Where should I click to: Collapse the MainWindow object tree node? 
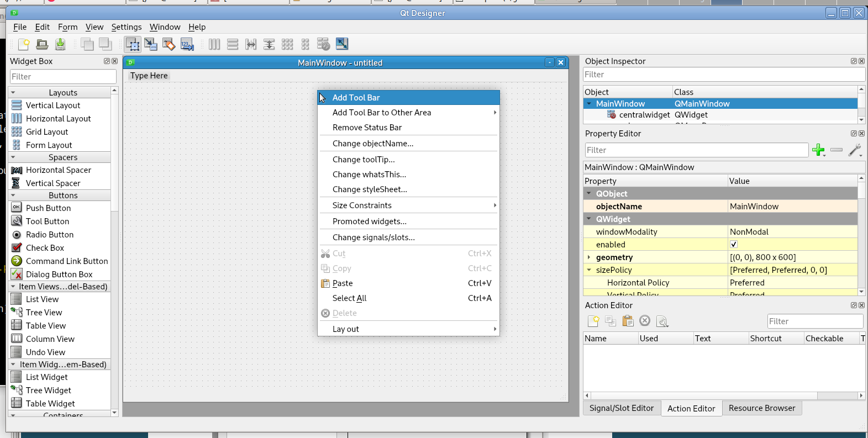click(589, 104)
